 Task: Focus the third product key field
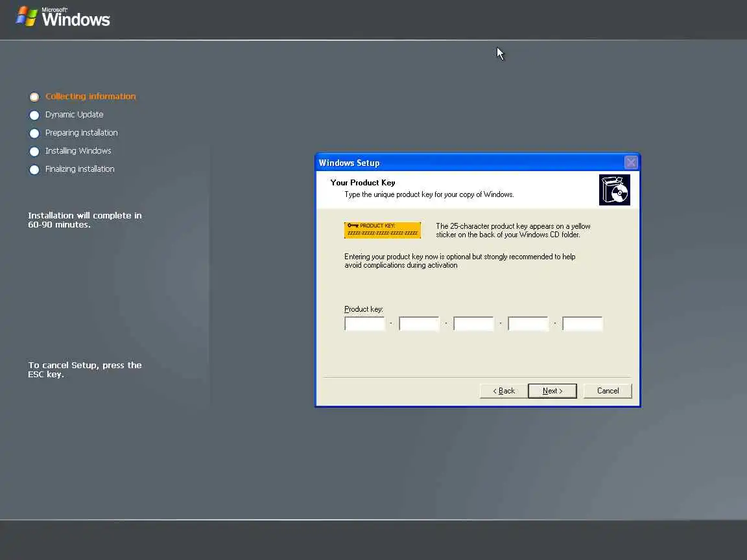[x=473, y=323]
